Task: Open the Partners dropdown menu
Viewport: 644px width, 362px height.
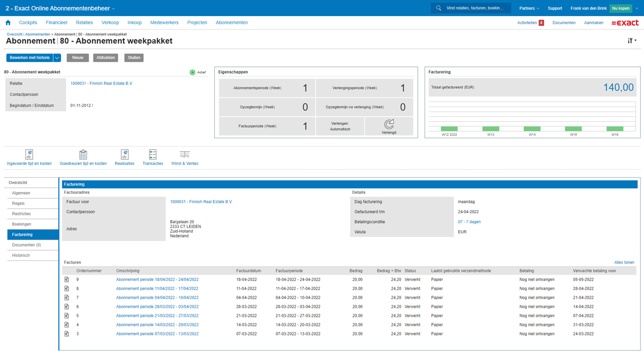Action: pyautogui.click(x=529, y=8)
